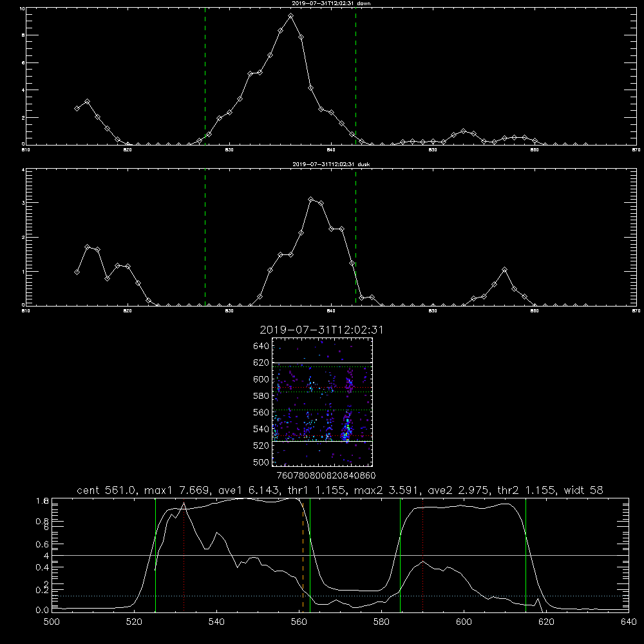Click the '600' x-axis label of bottom plot
Screen dimensions: 644x644
pyautogui.click(x=464, y=622)
